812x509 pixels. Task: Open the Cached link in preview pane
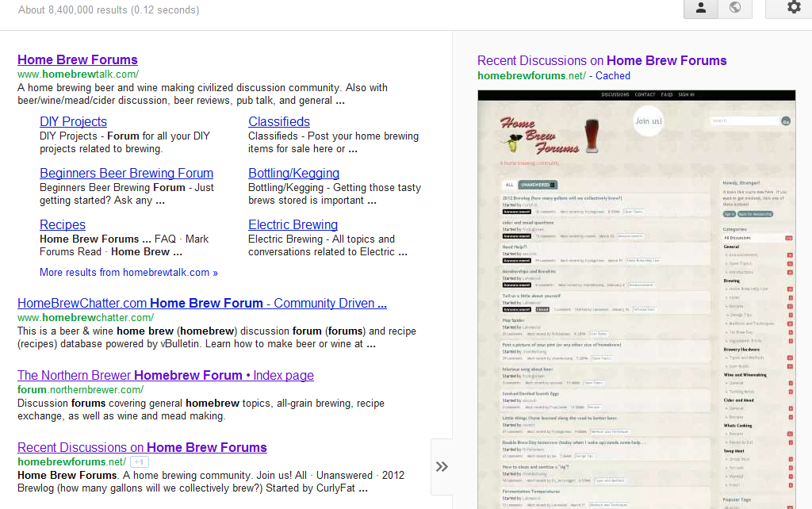point(613,75)
